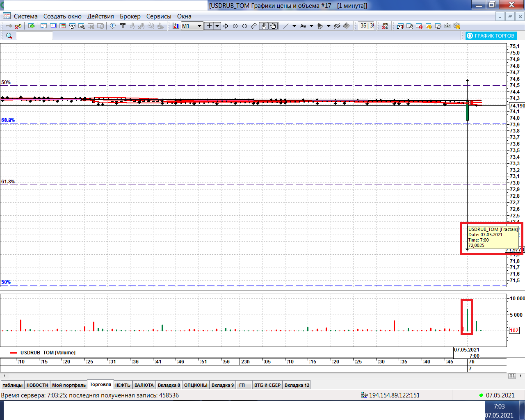Open the Создать окно menu
Viewport: 525px width, 420px height.
tap(62, 16)
